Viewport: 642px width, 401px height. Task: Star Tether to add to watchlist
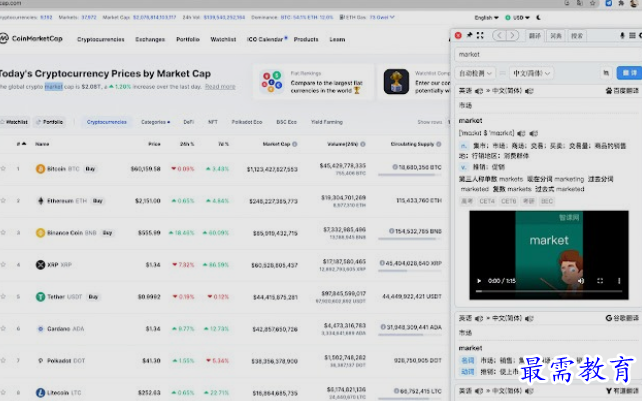coord(3,297)
